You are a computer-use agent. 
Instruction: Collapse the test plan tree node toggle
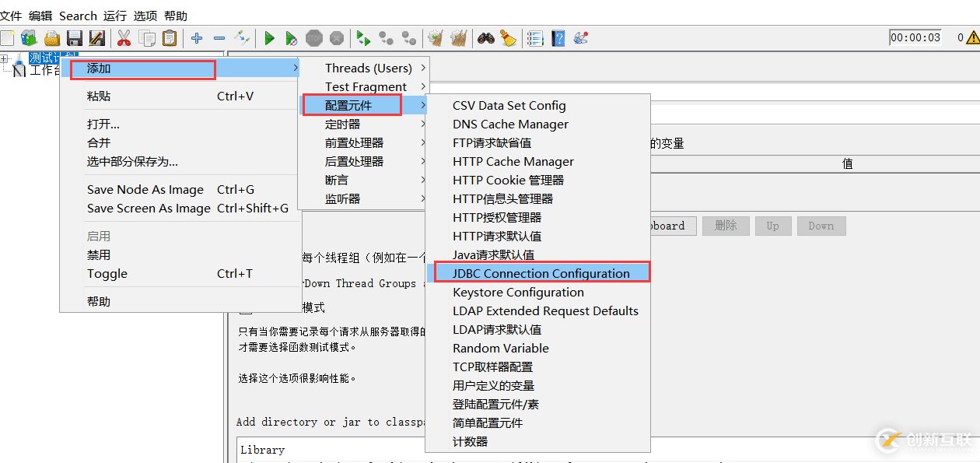click(5, 58)
